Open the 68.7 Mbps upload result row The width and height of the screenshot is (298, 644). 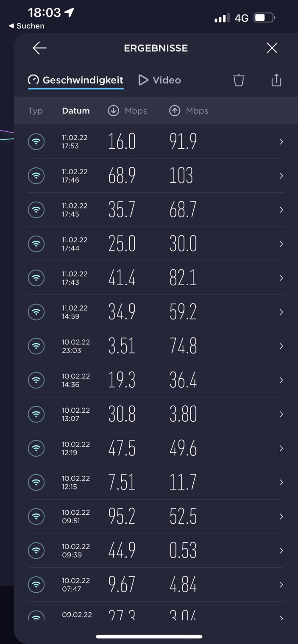click(x=183, y=210)
